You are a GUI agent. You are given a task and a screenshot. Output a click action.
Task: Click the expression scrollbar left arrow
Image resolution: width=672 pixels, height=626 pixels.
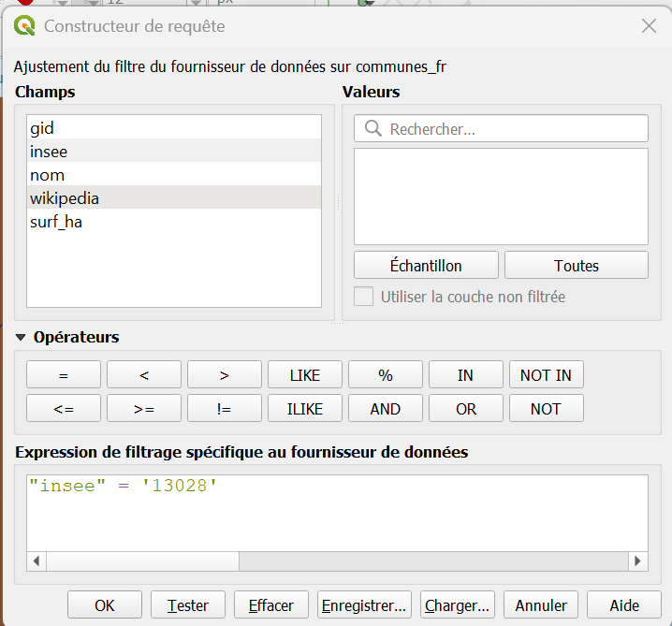pos(37,560)
